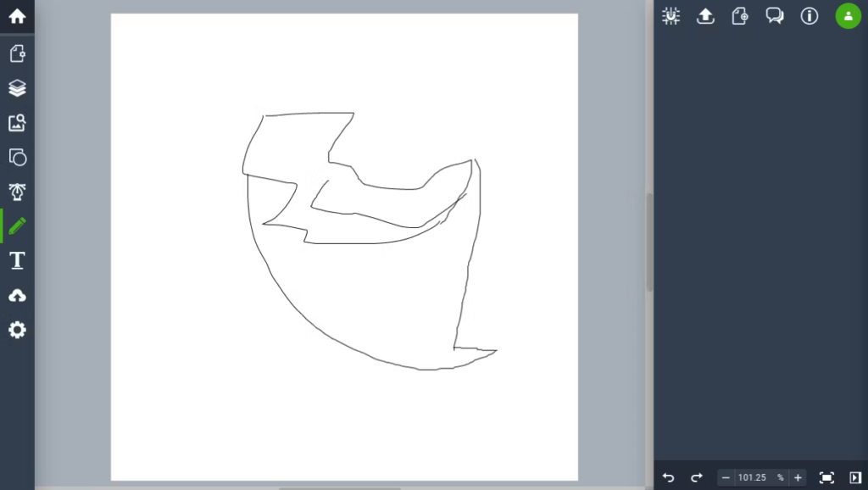Click the add page icon

pyautogui.click(x=740, y=16)
